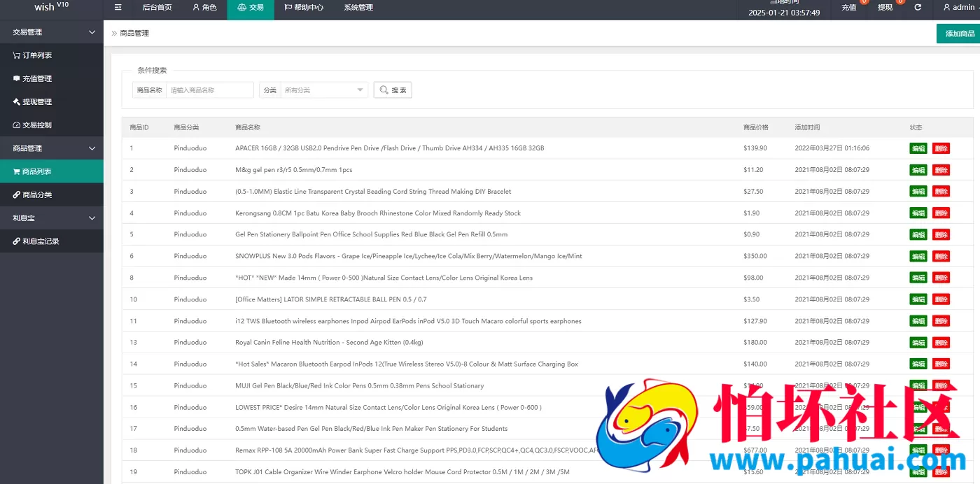Click the price $180.00 cell
Viewport: 980px width, 484px height.
pyautogui.click(x=755, y=343)
